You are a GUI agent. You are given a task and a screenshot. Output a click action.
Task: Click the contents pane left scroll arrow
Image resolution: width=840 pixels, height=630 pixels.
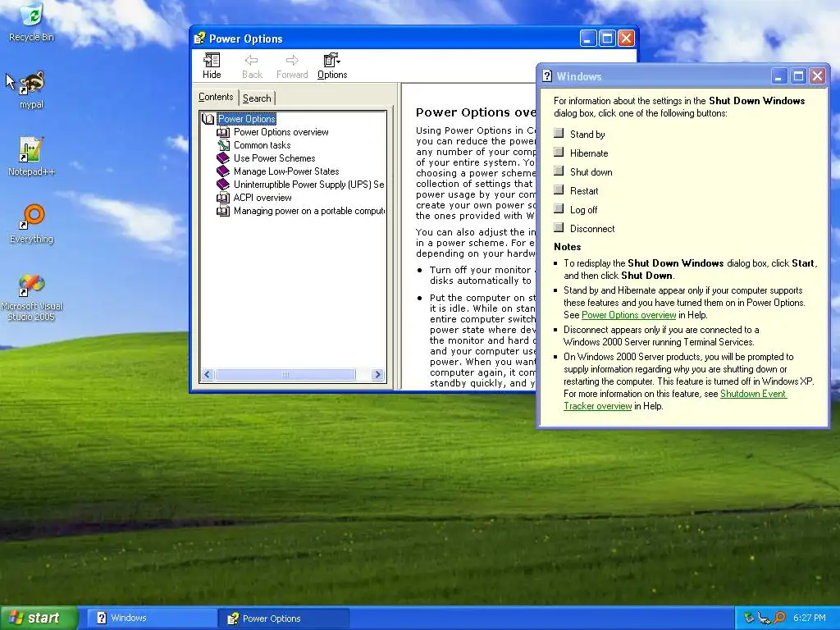pyautogui.click(x=208, y=374)
